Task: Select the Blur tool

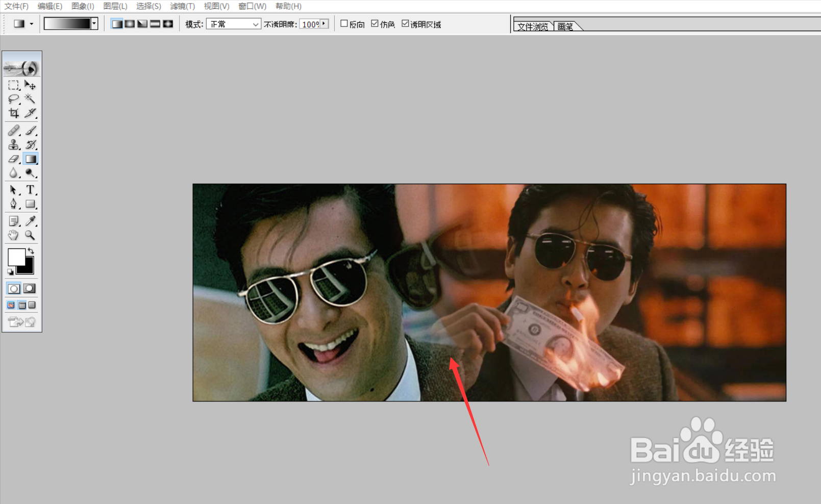Action: [14, 173]
